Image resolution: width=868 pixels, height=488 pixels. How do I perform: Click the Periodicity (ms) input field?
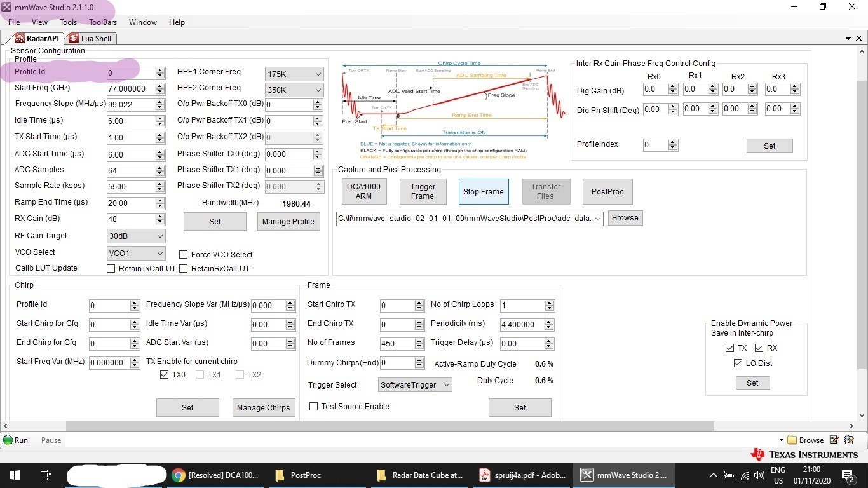(522, 325)
